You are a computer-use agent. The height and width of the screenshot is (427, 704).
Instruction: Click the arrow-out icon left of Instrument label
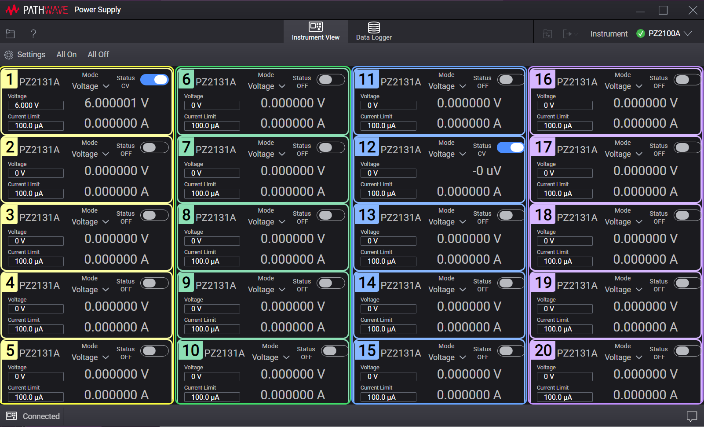tap(567, 33)
